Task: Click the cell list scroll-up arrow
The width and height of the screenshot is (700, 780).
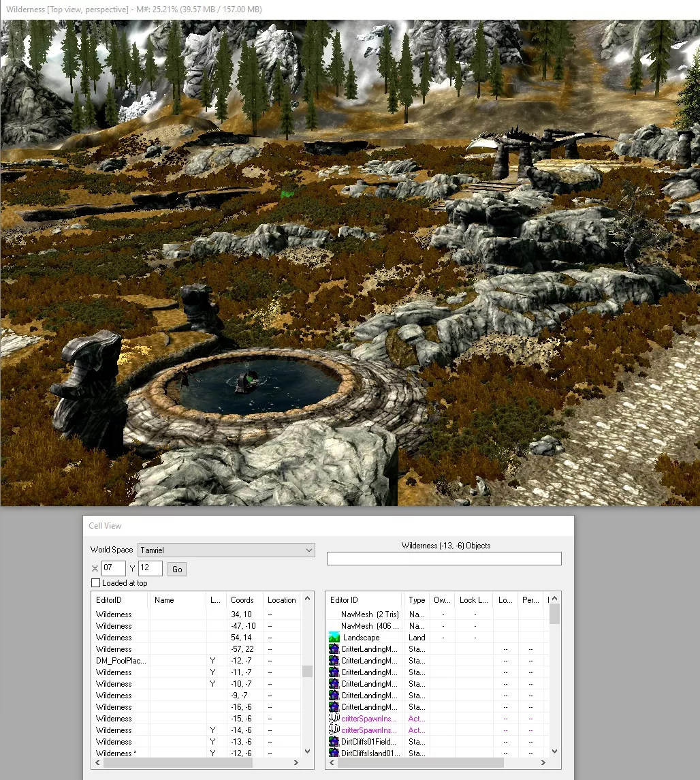Action: pos(307,598)
